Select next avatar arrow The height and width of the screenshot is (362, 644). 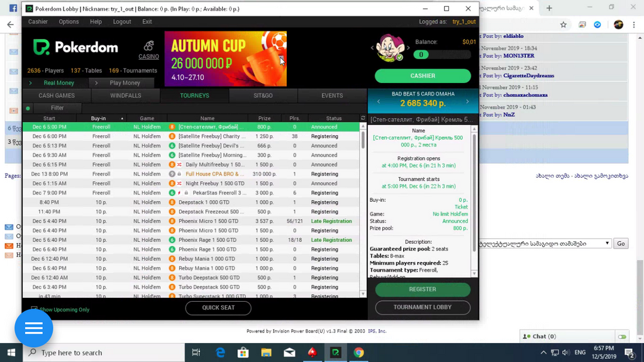coord(408,48)
